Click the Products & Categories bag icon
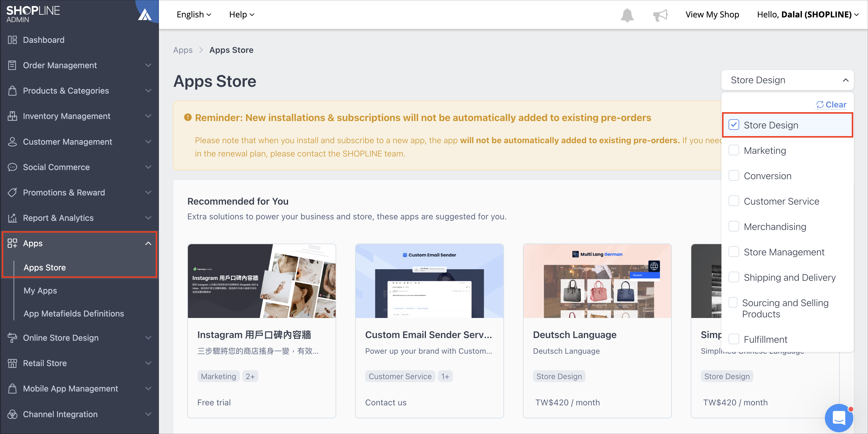 click(x=12, y=91)
